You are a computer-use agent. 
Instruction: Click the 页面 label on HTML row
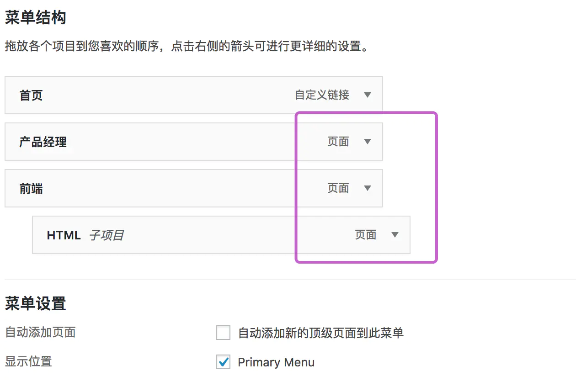366,235
